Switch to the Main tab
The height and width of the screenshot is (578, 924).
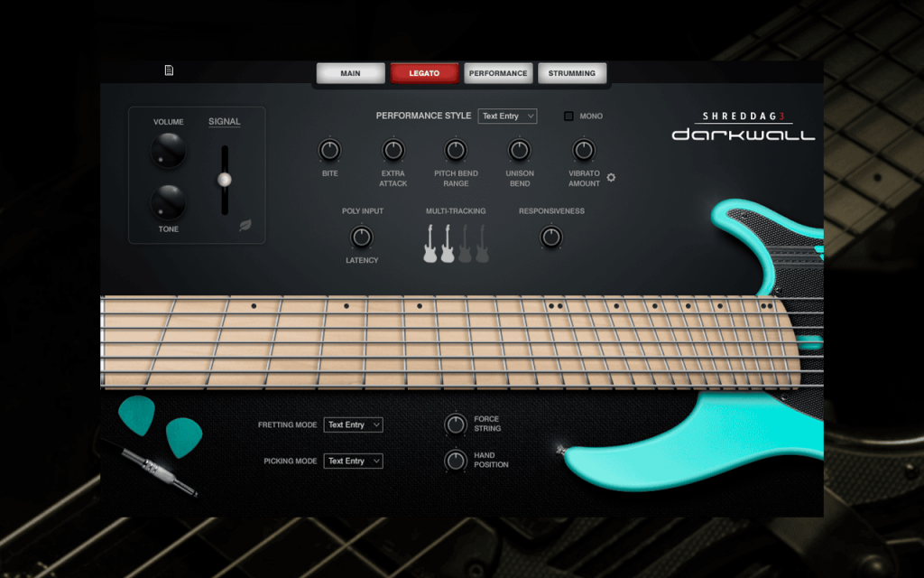click(351, 73)
